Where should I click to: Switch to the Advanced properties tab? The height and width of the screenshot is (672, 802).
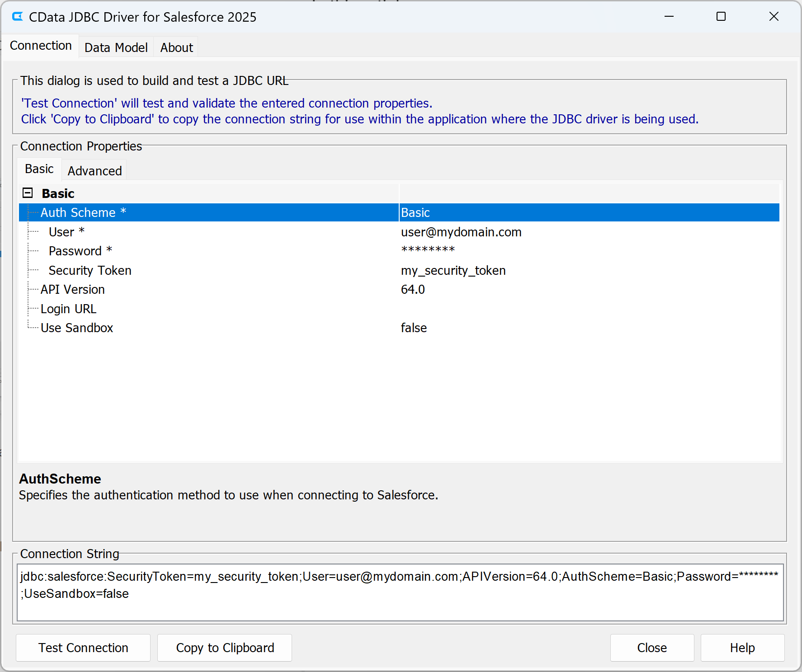click(94, 170)
